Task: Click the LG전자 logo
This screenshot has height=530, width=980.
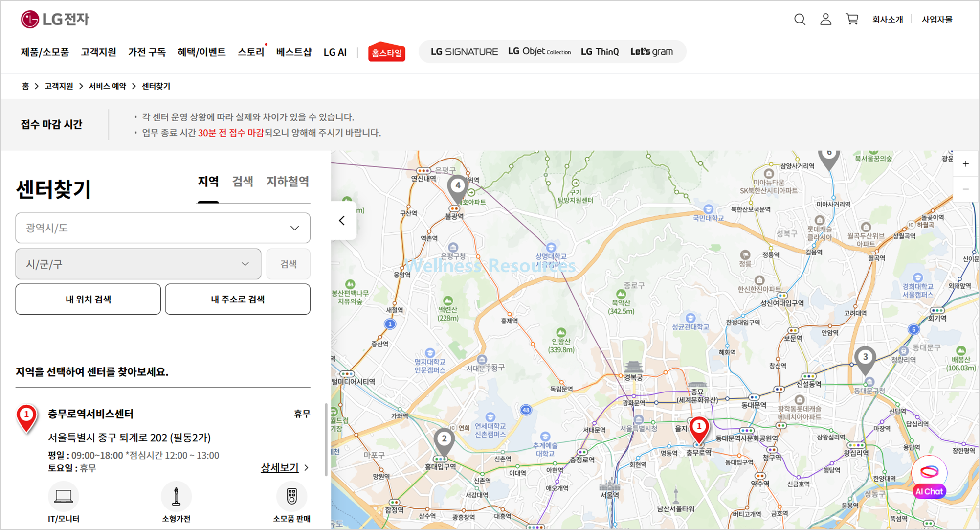Action: coord(55,19)
